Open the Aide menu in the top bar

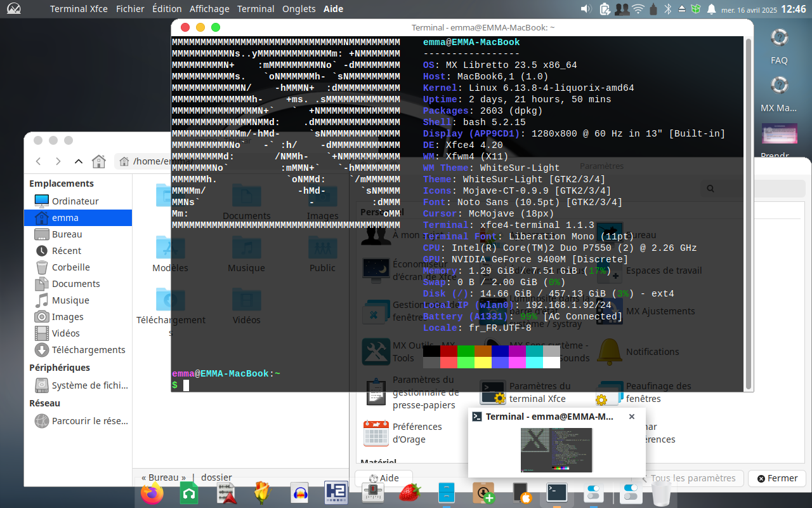coord(333,9)
